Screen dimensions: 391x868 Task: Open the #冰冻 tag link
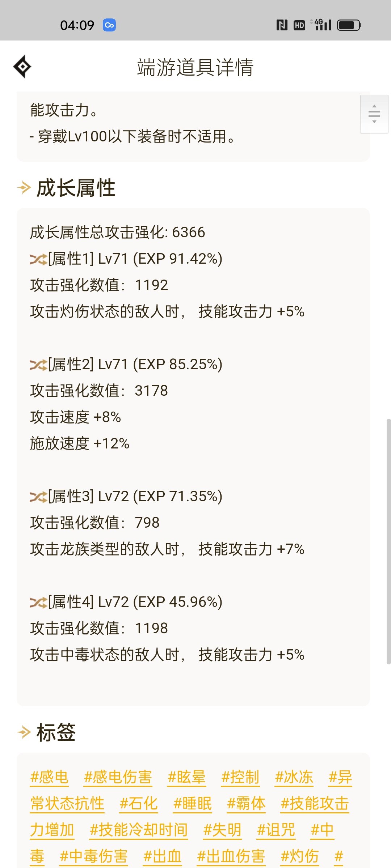click(294, 777)
